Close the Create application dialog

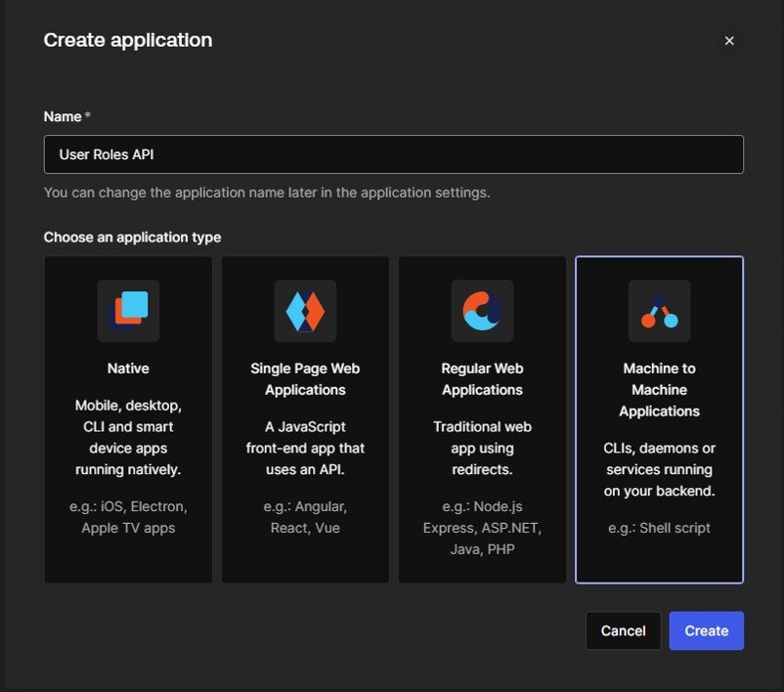[729, 41]
